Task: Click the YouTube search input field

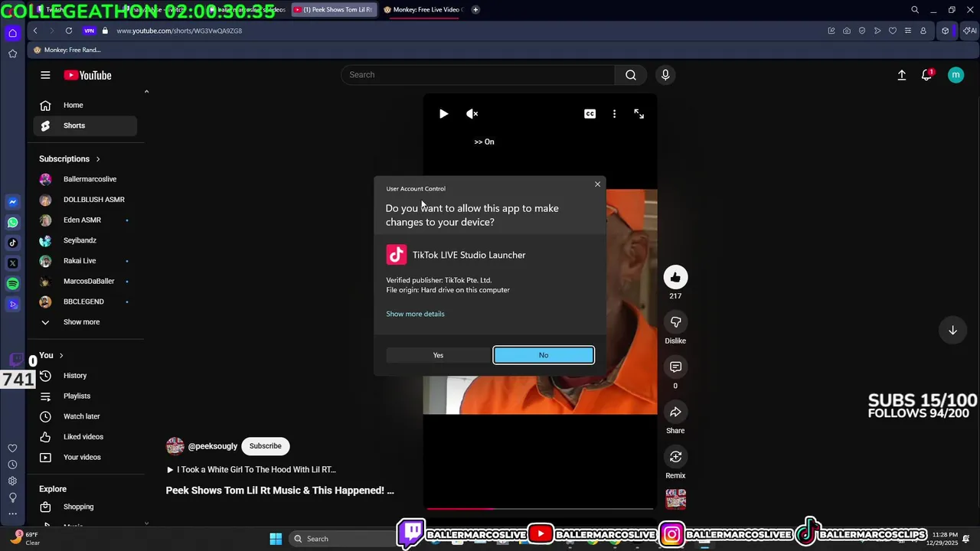Action: pyautogui.click(x=478, y=75)
